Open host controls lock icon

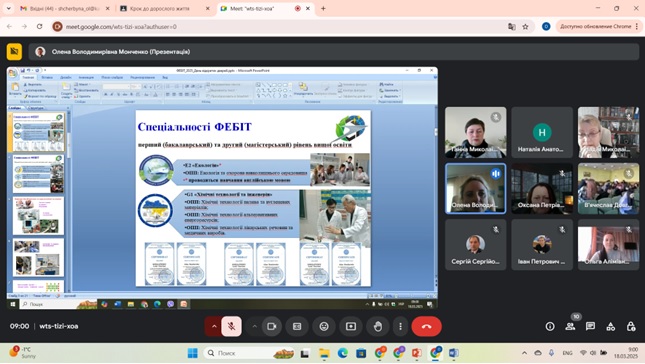point(631,327)
